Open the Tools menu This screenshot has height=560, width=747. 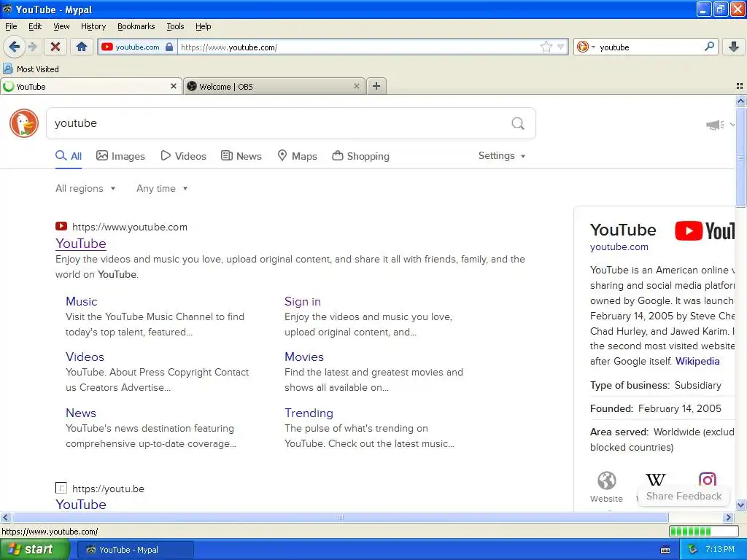(175, 26)
